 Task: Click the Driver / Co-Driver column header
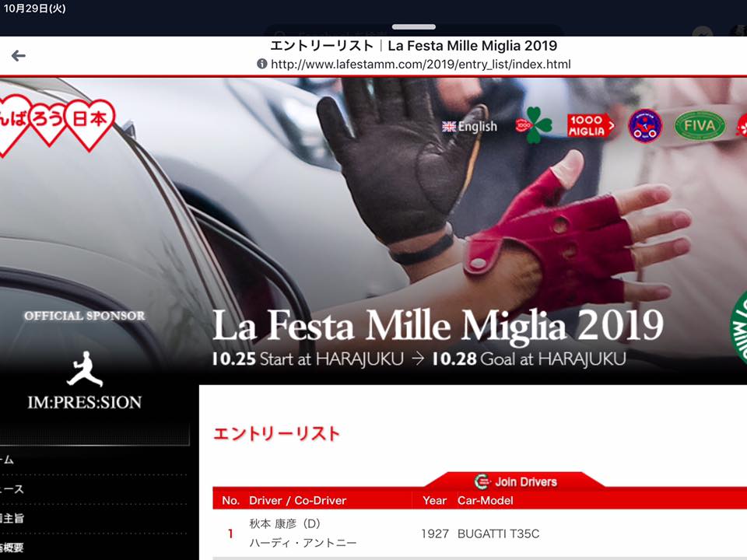point(297,500)
